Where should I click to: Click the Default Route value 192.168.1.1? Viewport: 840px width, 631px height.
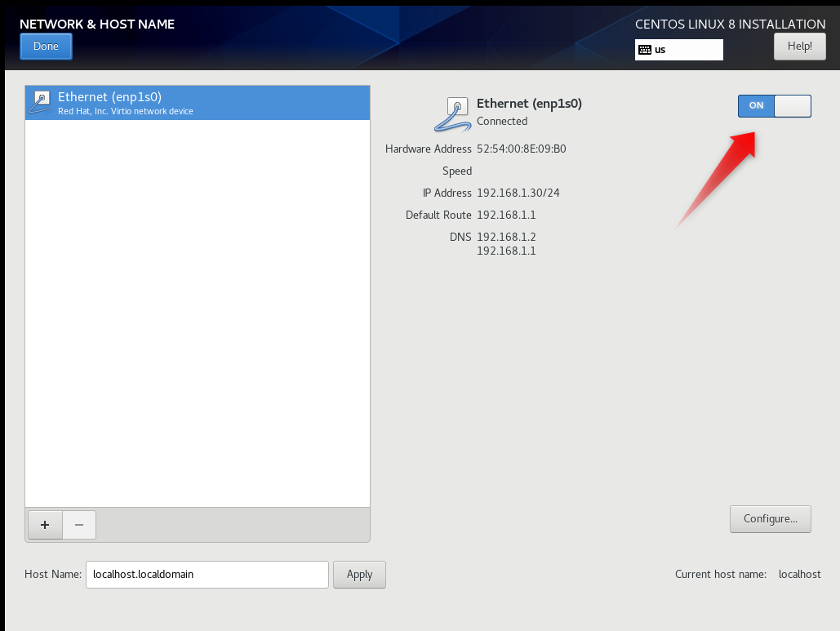click(506, 215)
